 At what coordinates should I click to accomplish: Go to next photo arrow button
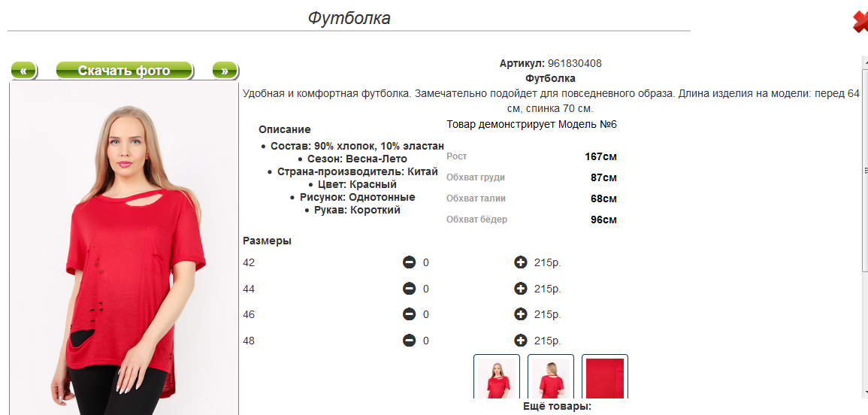click(225, 71)
